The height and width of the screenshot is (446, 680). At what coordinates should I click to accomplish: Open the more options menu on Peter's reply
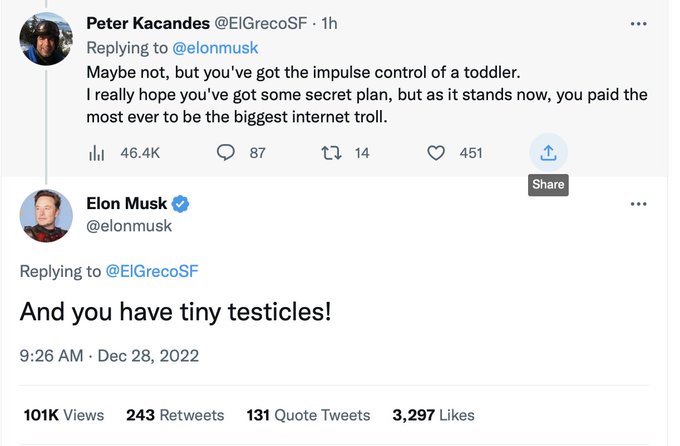tap(638, 22)
